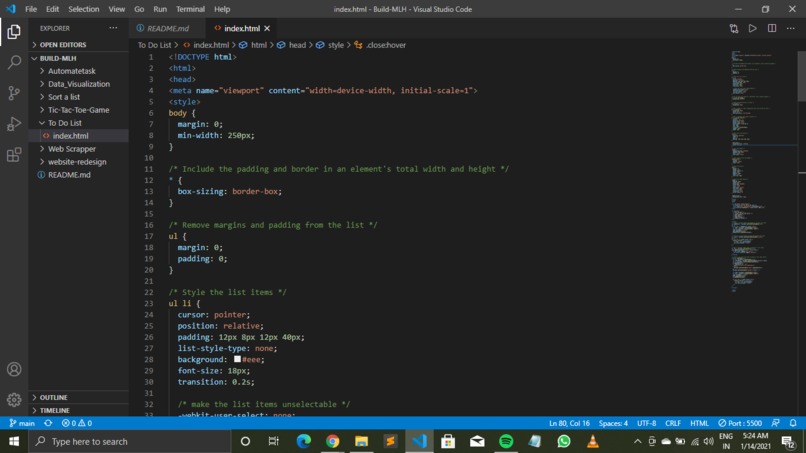Open notifications bell in status bar
This screenshot has height=453, width=806.
[793, 423]
